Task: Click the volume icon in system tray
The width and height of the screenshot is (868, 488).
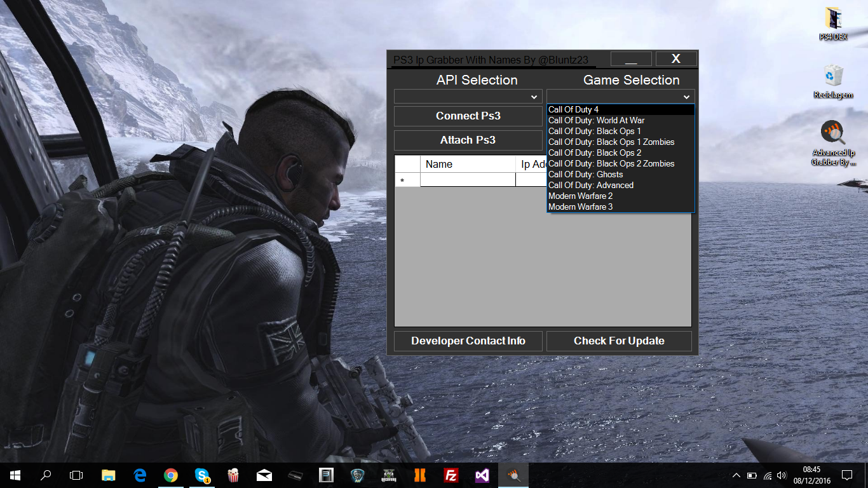Action: (782, 475)
